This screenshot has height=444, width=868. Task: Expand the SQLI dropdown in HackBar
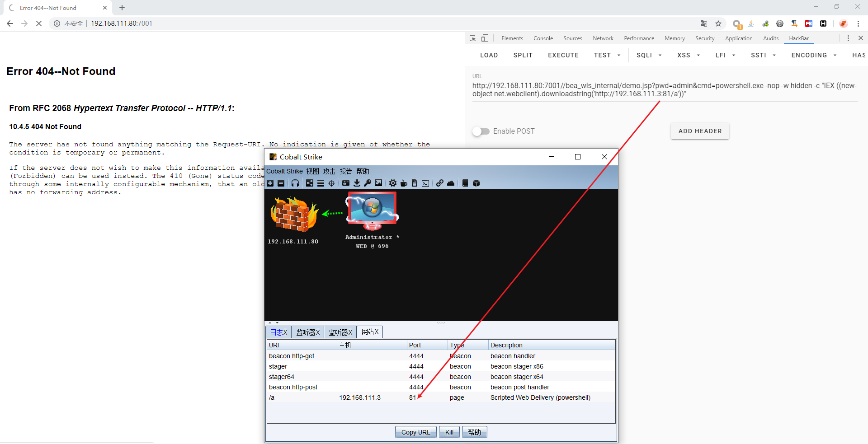(x=649, y=55)
